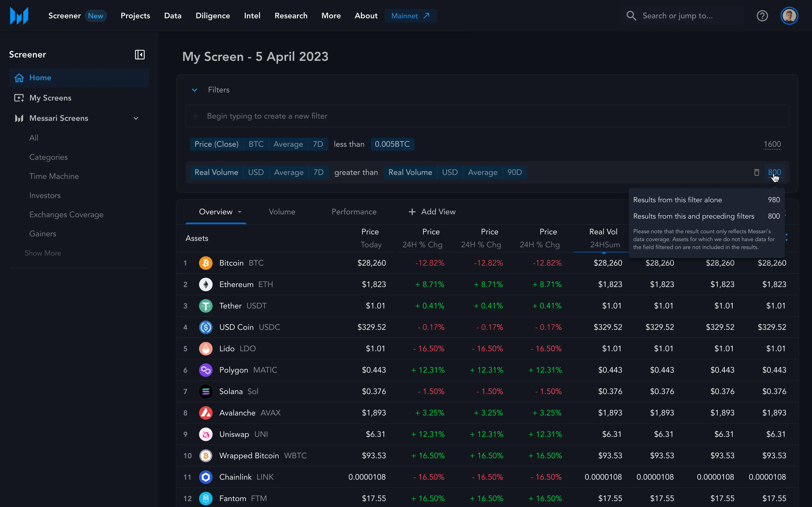Viewport: 812px width, 507px height.
Task: Open the Mainnet external link
Action: 411,16
